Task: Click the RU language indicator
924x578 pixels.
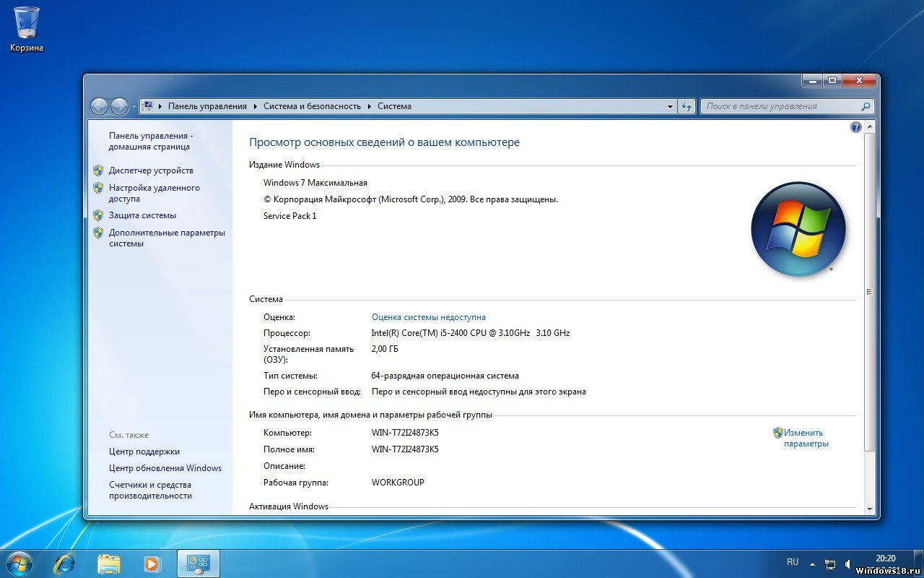Action: pyautogui.click(x=793, y=562)
